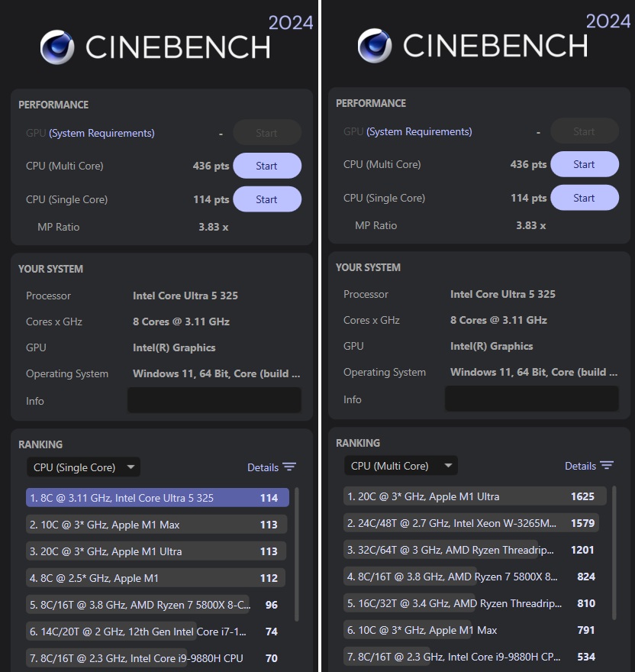Open the GPU System Requirements link in the left window
This screenshot has height=672, width=635.
coord(102,134)
